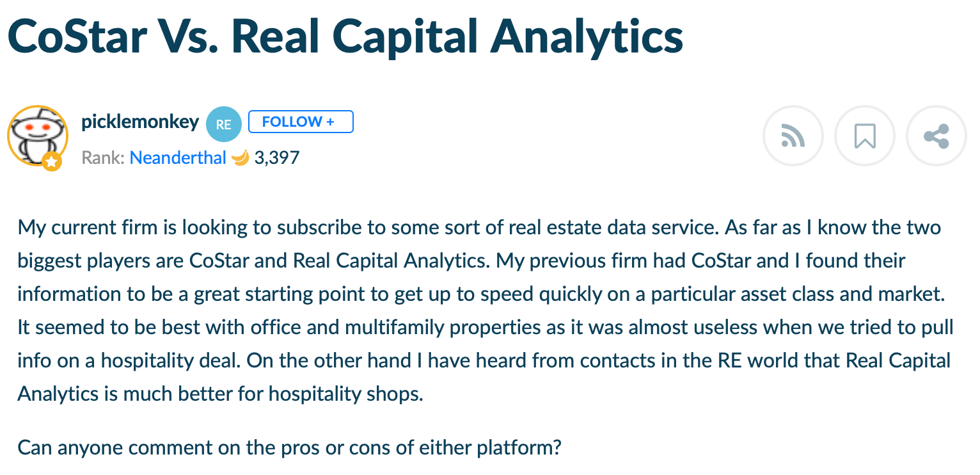The width and height of the screenshot is (980, 475).
Task: Click the "Rank:" label text
Action: 103,157
